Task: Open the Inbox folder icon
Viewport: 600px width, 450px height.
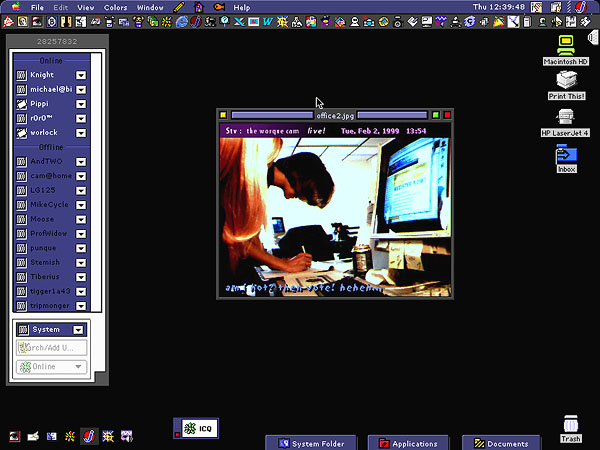Action: pyautogui.click(x=566, y=154)
